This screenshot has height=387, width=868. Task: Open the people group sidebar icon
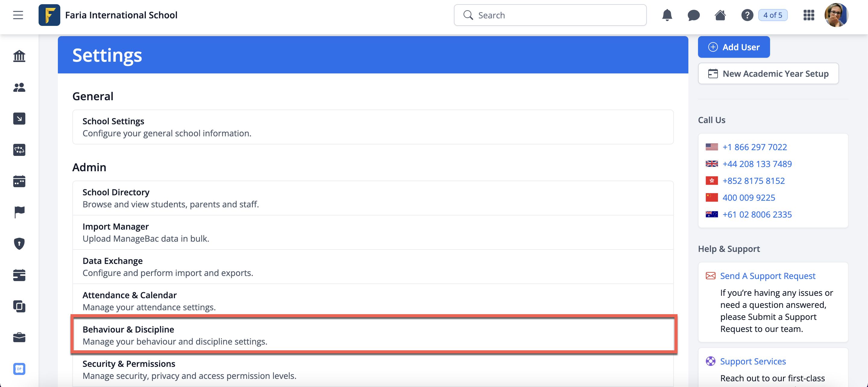pyautogui.click(x=19, y=88)
